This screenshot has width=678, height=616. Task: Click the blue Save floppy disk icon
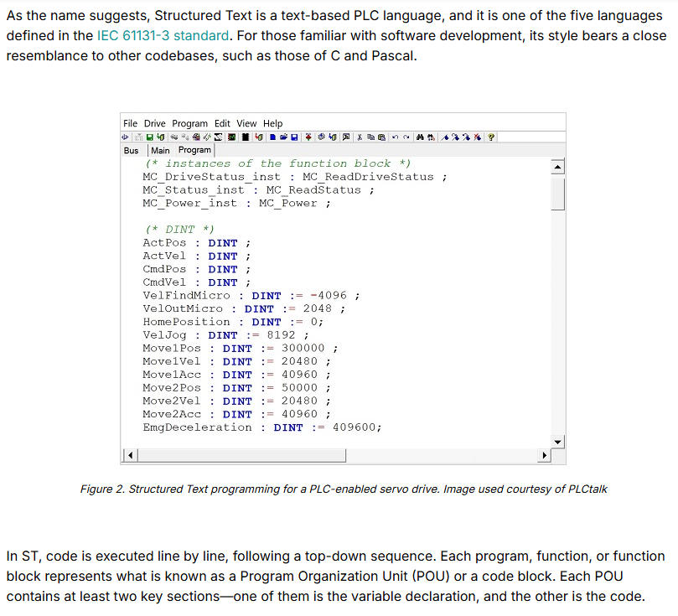[x=294, y=137]
